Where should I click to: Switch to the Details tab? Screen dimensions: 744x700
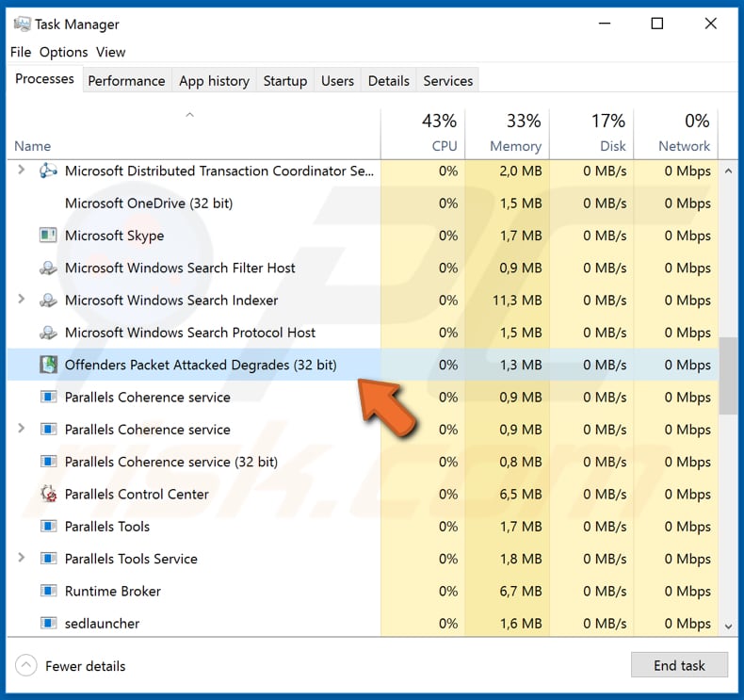click(389, 81)
